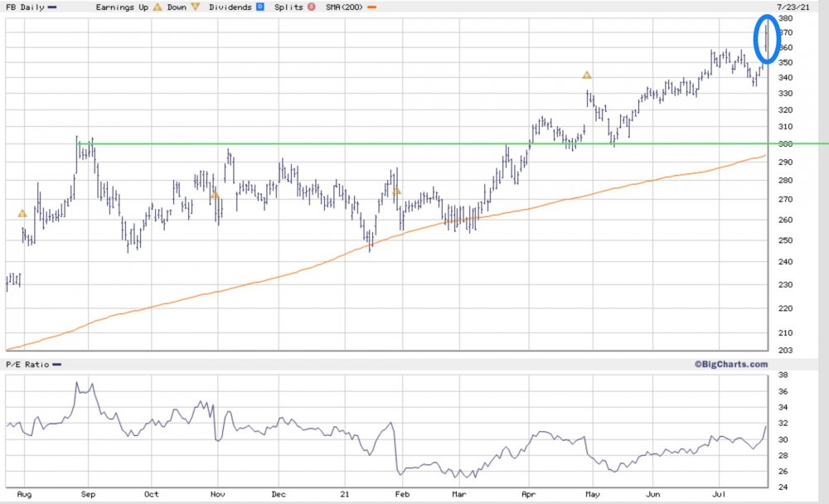
Task: Click the 'SMA(200)' legend text
Action: tap(344, 7)
